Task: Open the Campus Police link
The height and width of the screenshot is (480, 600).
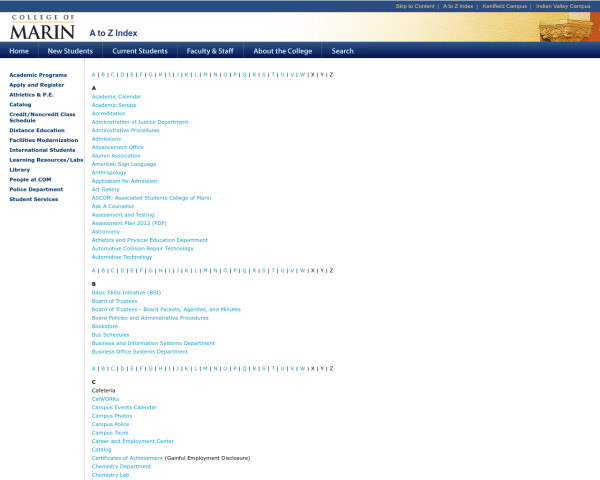Action: click(110, 424)
